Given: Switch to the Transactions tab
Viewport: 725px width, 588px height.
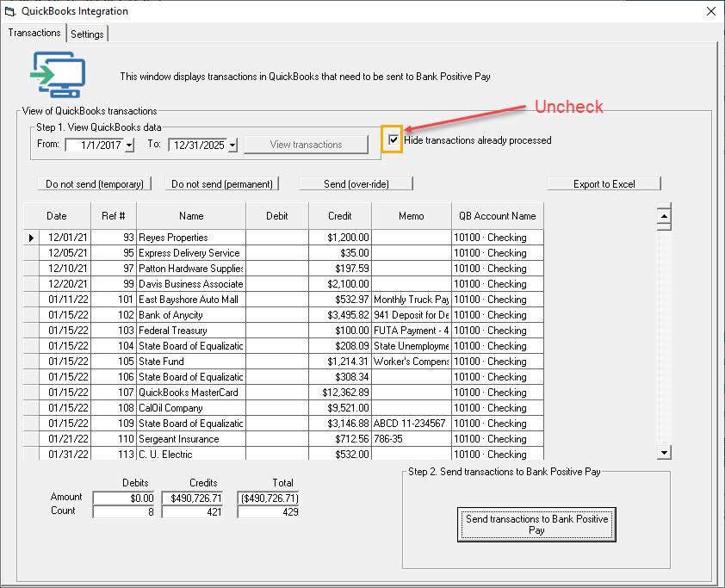Looking at the screenshot, I should (34, 33).
